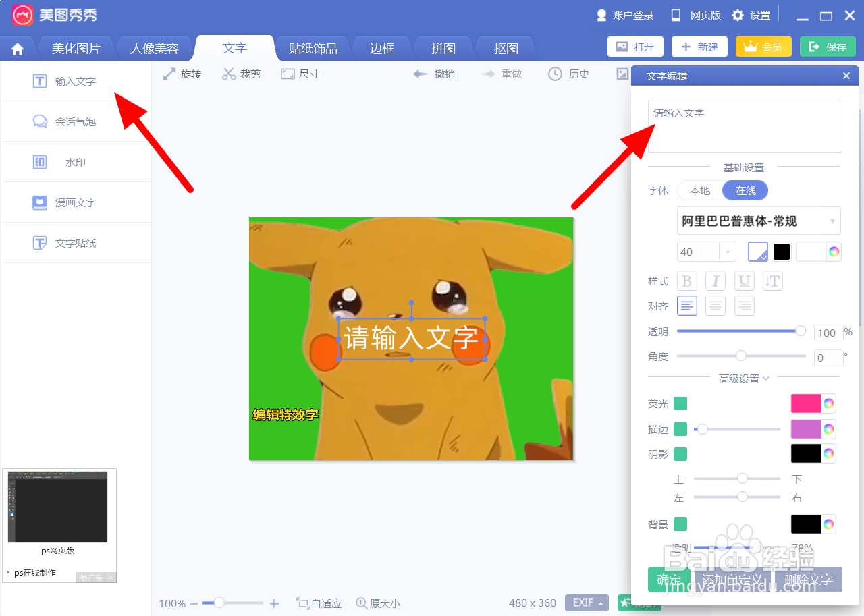Click 原大小 original size

click(x=378, y=603)
